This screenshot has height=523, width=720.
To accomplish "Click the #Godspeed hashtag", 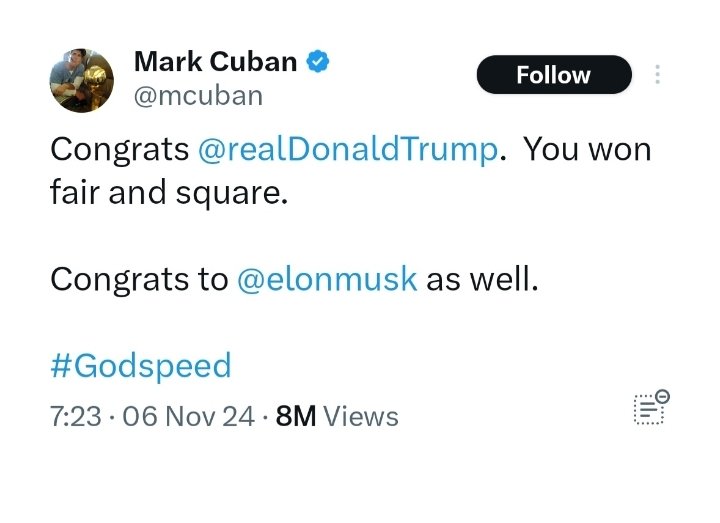I will (x=140, y=365).
